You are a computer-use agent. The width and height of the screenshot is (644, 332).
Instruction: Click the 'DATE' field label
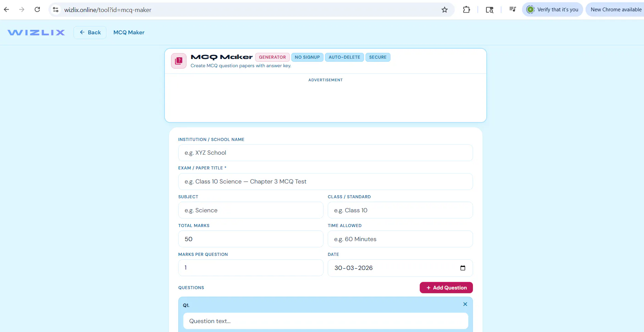[334, 254]
